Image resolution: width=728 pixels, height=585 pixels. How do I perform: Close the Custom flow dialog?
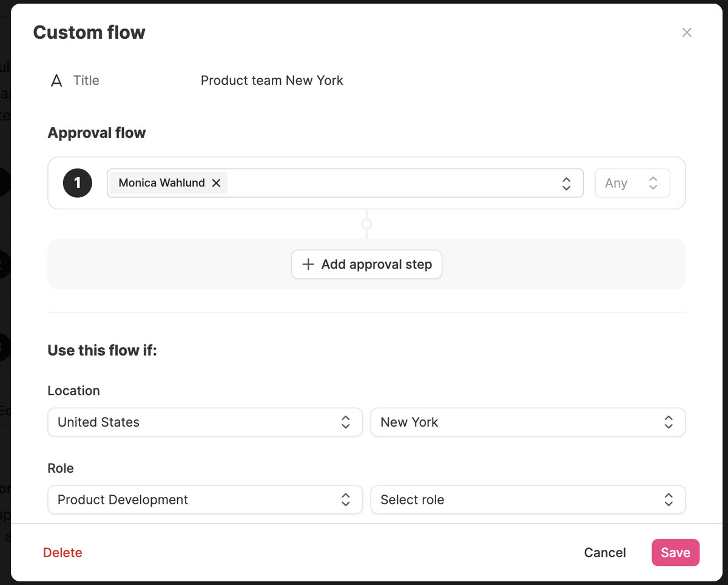pyautogui.click(x=687, y=33)
